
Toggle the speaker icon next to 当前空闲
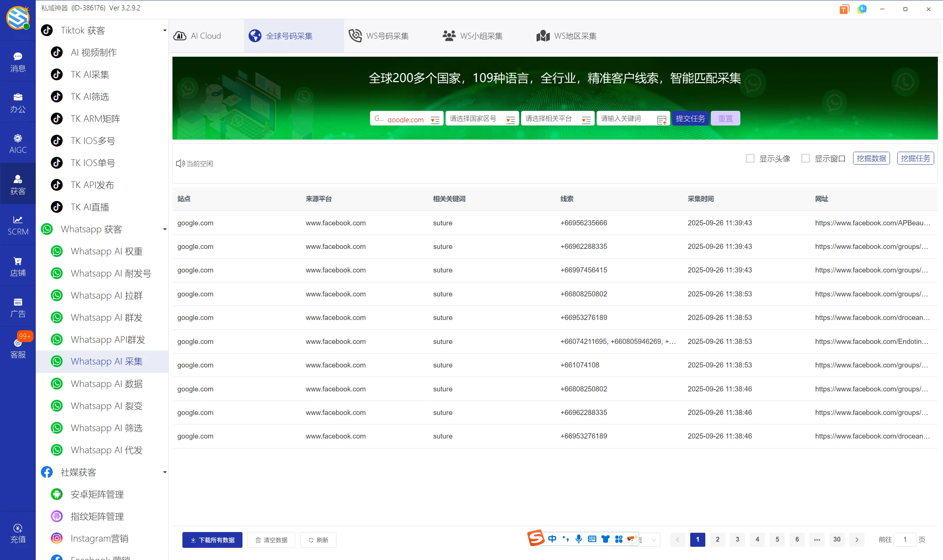click(180, 163)
